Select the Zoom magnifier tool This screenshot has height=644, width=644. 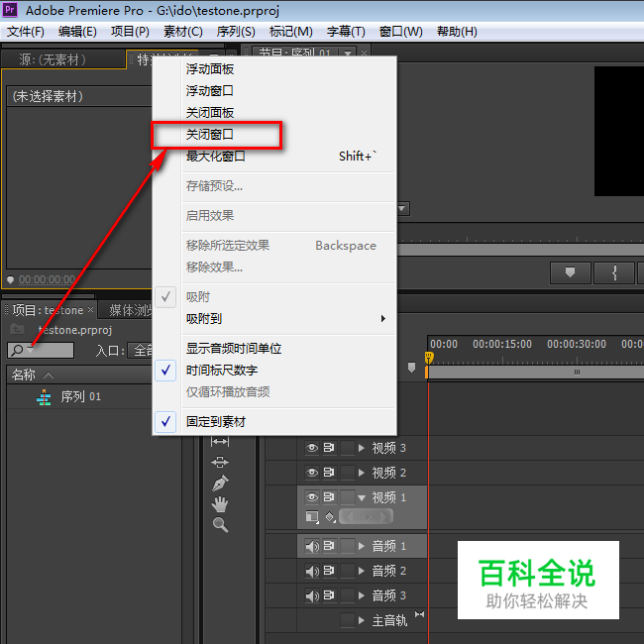point(220,525)
